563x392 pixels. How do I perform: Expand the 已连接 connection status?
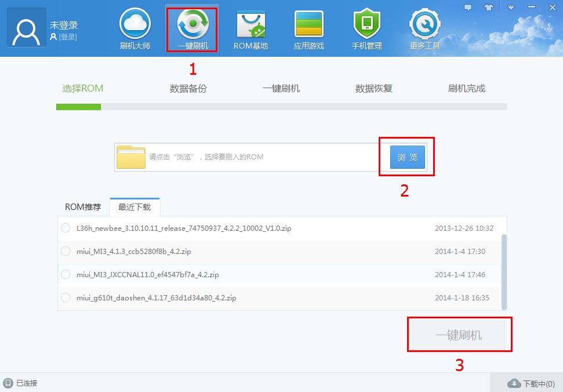tap(22, 383)
